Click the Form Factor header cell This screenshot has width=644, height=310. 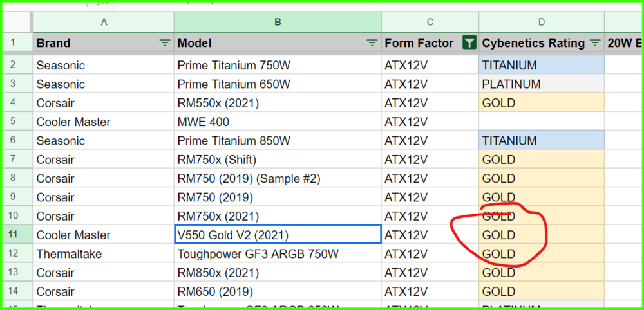tap(430, 42)
